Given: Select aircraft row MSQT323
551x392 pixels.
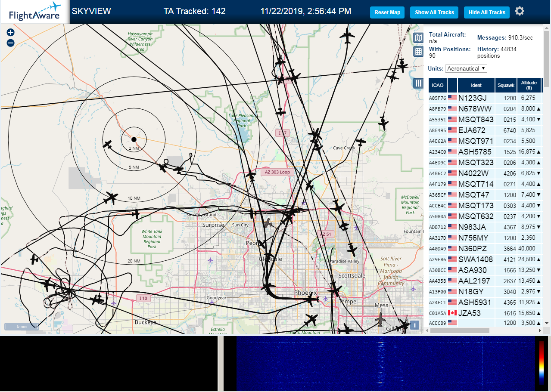Looking at the screenshot, I should 486,162.
